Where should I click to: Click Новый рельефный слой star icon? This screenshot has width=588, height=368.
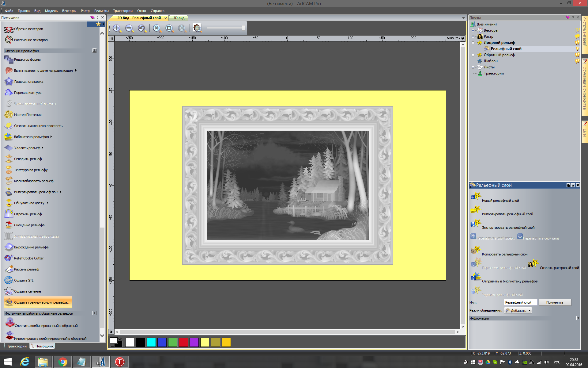[x=476, y=196]
